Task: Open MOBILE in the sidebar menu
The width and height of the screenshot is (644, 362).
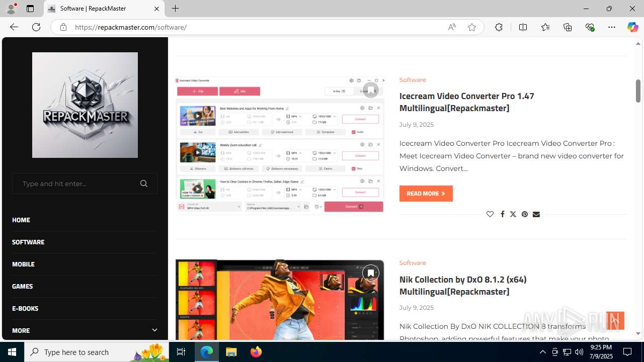Action: coord(23,264)
